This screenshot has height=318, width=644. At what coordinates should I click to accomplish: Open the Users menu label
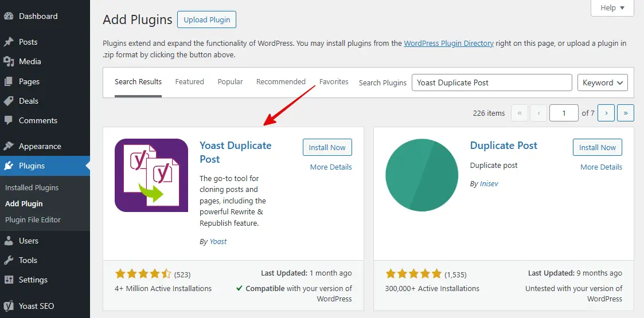click(28, 241)
